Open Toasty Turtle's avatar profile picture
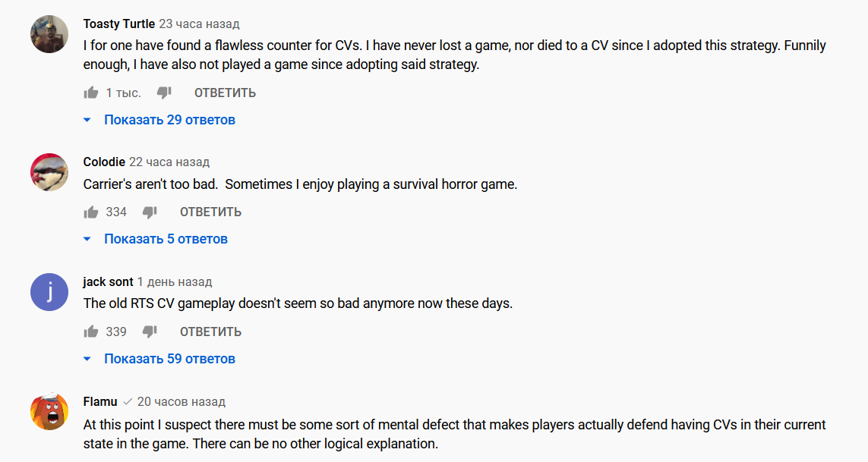The width and height of the screenshot is (868, 462). coord(49,34)
